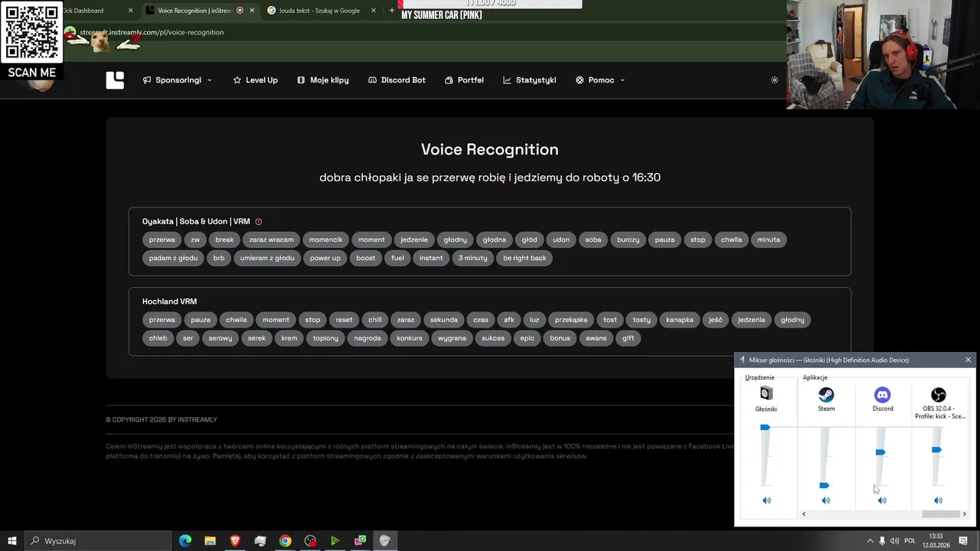Close the louda tekst Google tab
The width and height of the screenshot is (980, 551).
click(x=374, y=11)
